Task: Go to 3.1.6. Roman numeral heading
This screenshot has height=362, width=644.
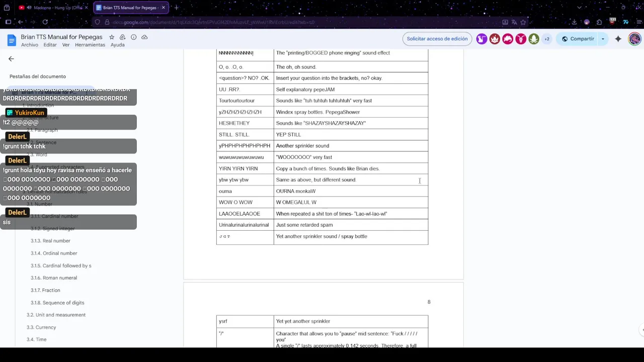Action: tap(54, 278)
